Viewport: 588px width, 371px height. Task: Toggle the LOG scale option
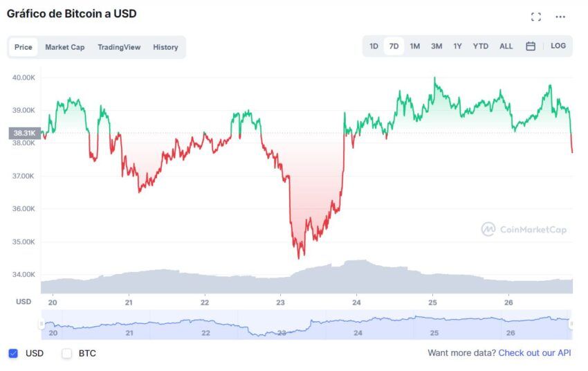(x=558, y=46)
